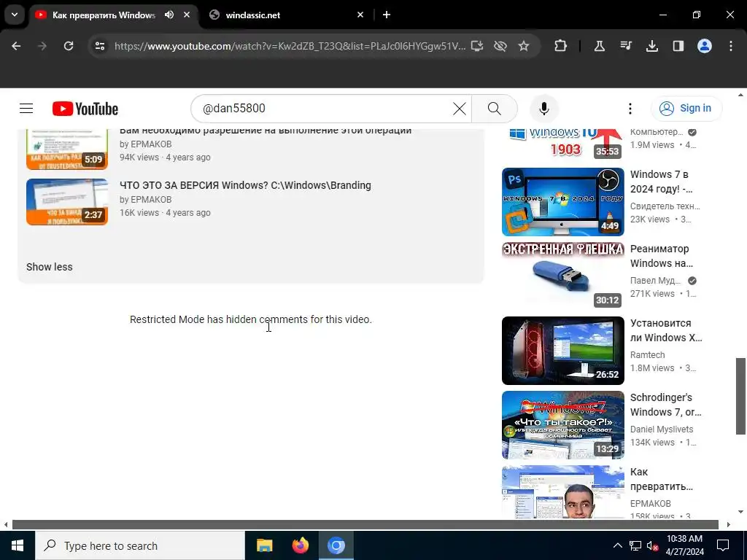Install app icon in address bar
This screenshot has height=560, width=747.
coord(477,46)
